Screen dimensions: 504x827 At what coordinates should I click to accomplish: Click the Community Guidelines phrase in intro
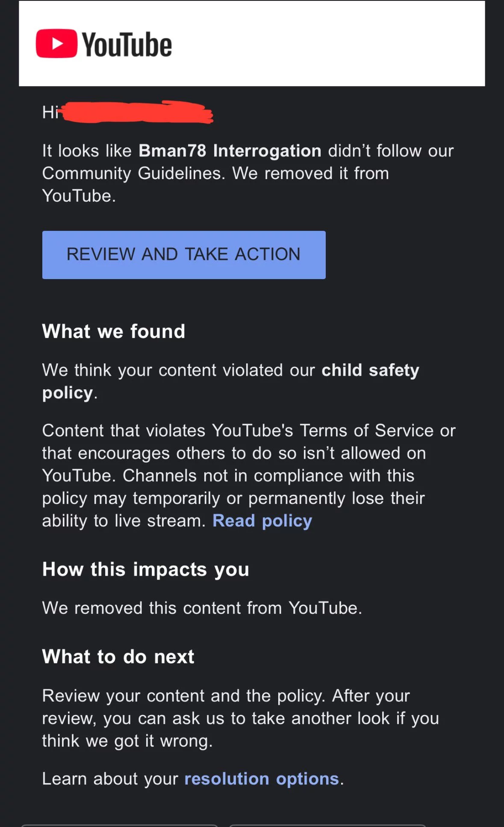pos(133,174)
